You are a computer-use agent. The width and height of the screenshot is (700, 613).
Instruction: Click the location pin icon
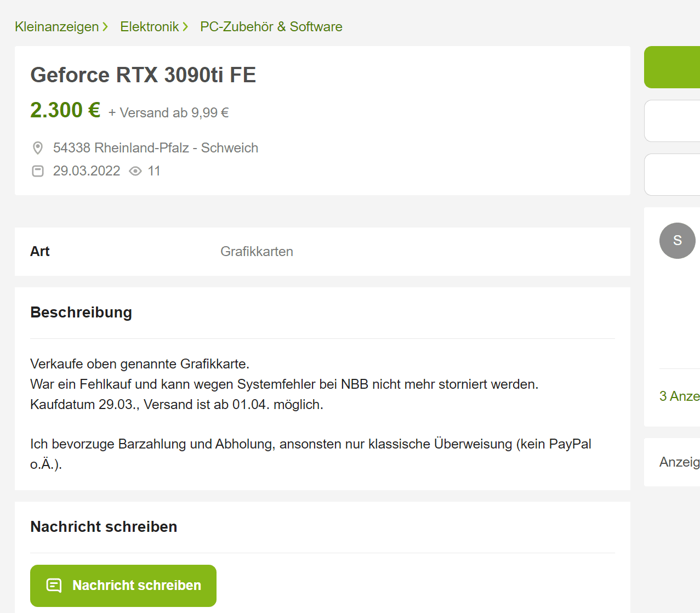pos(38,148)
